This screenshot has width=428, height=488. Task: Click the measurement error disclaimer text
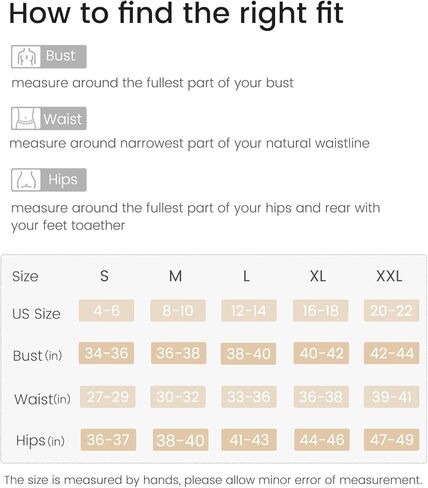click(x=213, y=480)
